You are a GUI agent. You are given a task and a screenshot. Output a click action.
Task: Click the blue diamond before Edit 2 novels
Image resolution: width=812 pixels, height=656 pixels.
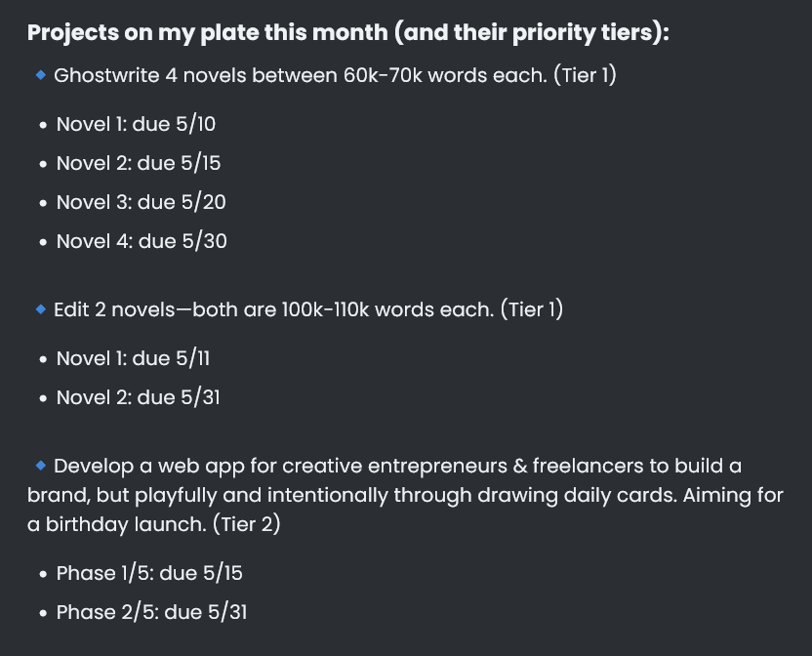point(41,309)
